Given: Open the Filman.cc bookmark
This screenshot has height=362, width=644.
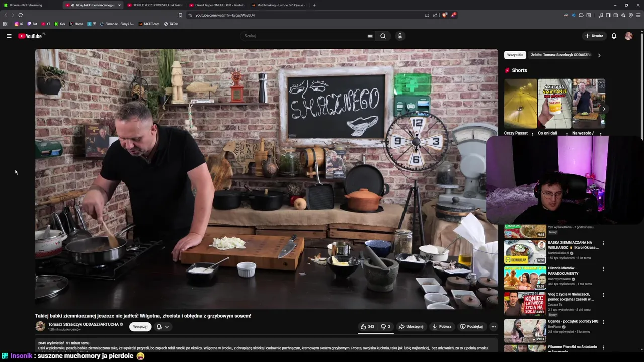Looking at the screenshot, I should click(117, 24).
